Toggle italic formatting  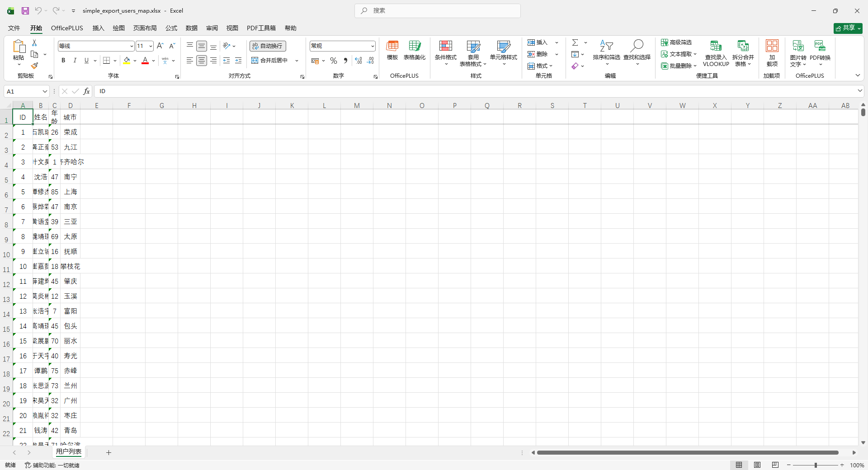pyautogui.click(x=75, y=61)
